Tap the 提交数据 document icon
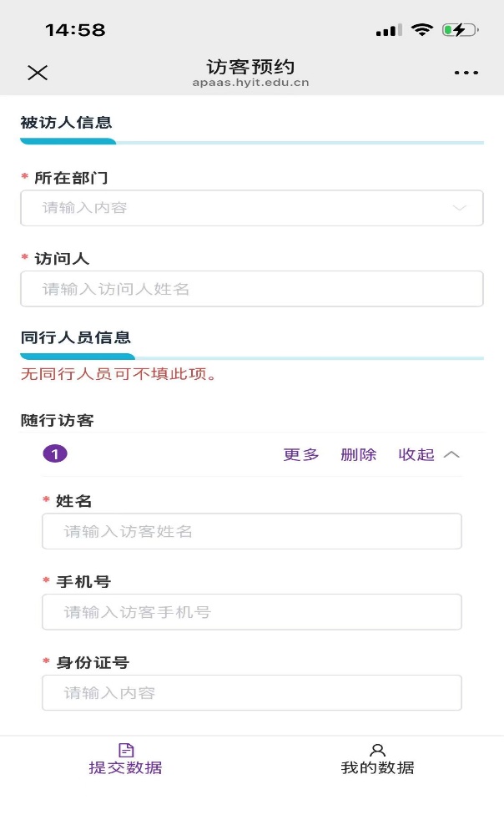 tap(126, 750)
